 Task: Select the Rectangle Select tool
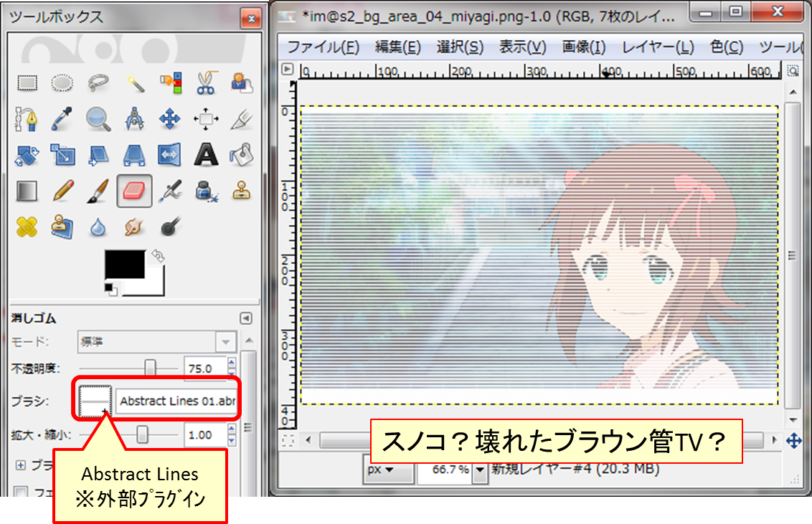tap(27, 82)
